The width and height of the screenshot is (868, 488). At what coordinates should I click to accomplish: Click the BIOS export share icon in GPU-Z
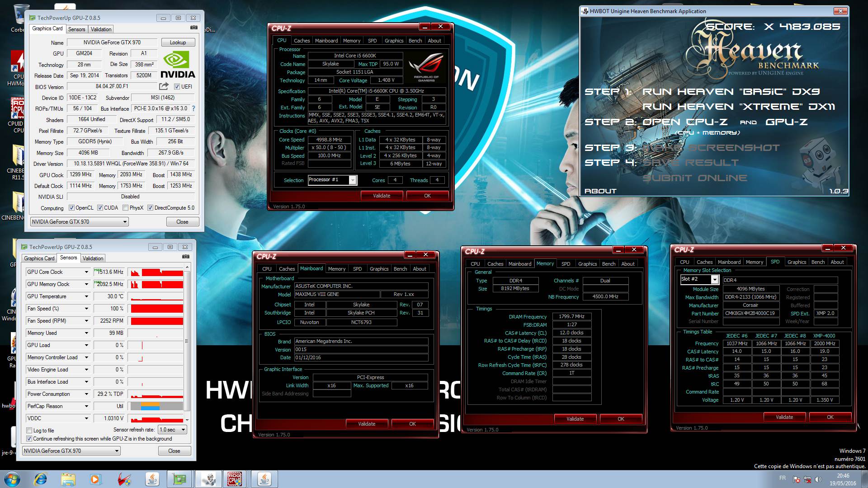[164, 86]
